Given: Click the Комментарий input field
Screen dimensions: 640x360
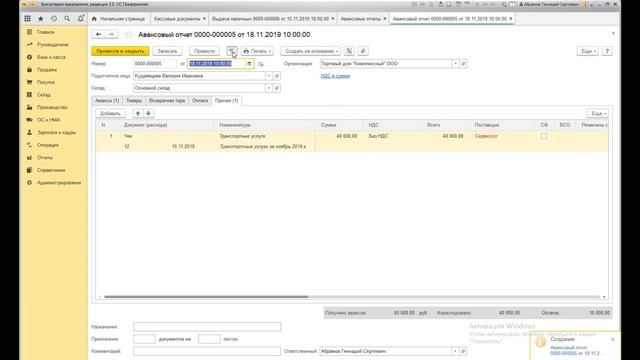Looking at the screenshot, I should pos(207,351).
